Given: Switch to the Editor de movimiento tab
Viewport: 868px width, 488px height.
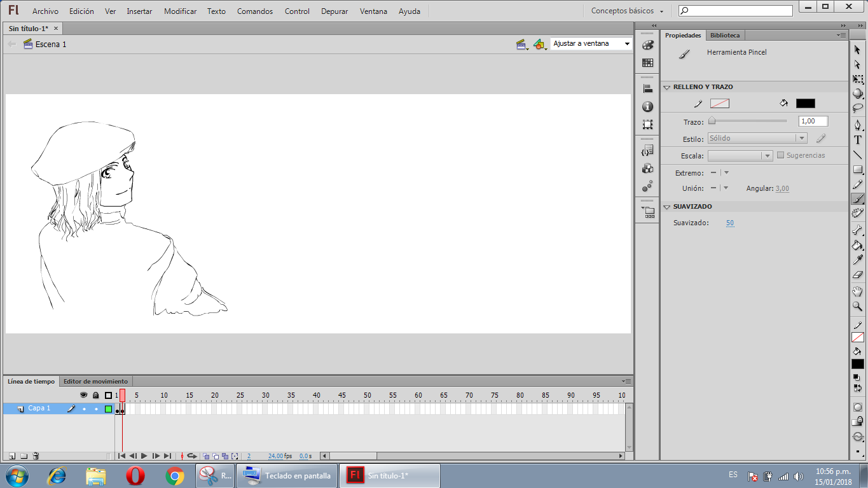Looking at the screenshot, I should [95, 381].
